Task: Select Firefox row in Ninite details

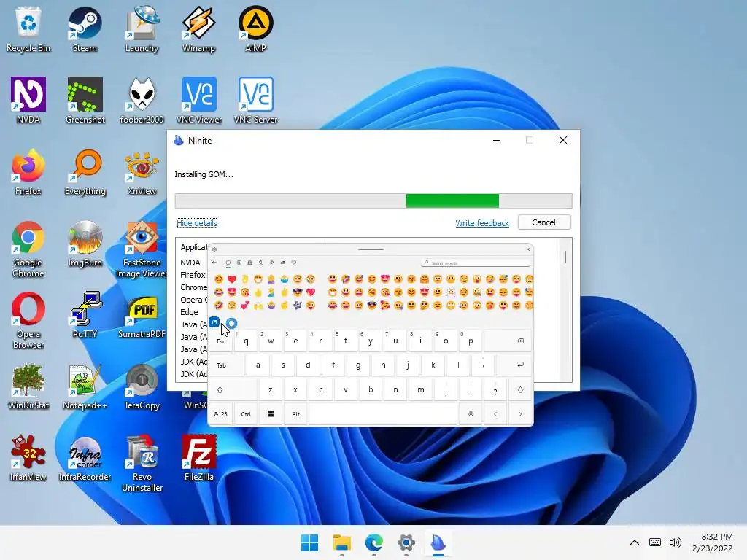Action: point(193,275)
